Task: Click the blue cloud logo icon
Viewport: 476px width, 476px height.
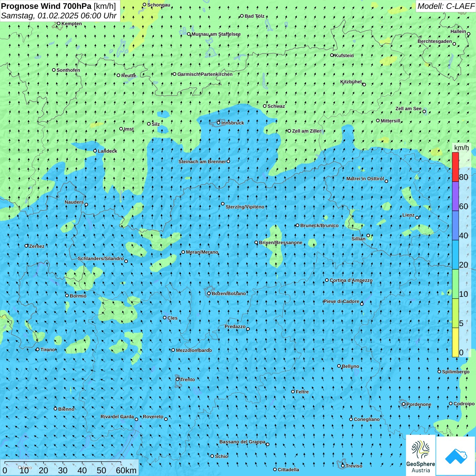Action: click(456, 456)
